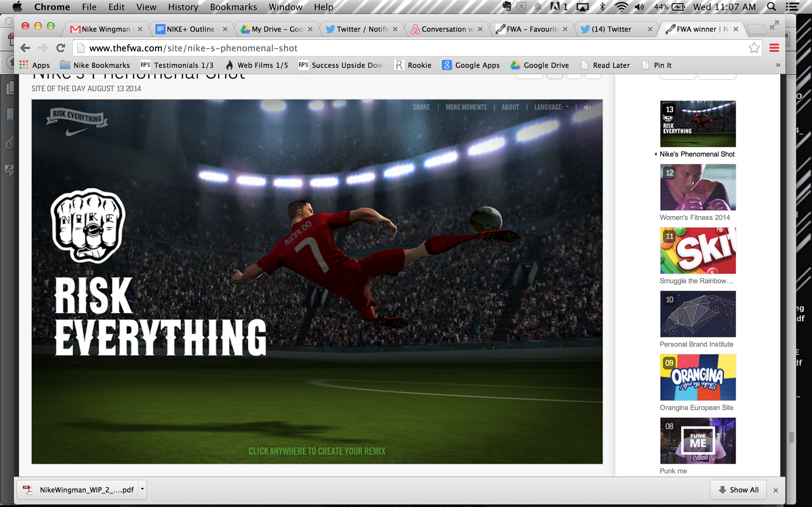Viewport: 812px width, 507px height.
Task: Open the Chrome hamburger menu icon
Action: pos(774,48)
